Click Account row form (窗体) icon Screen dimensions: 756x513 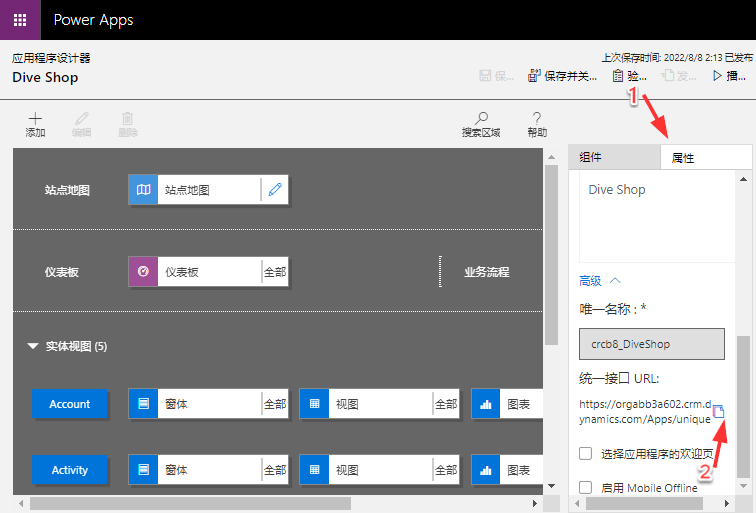point(143,404)
